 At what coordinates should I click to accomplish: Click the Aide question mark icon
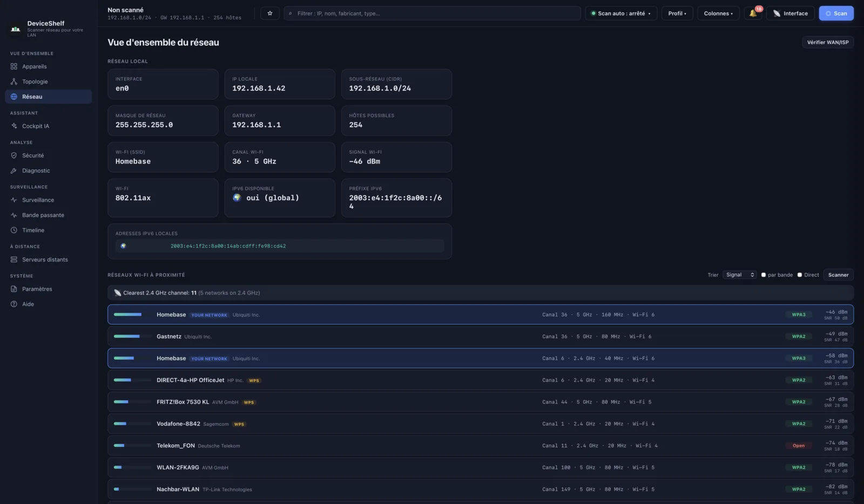pos(14,304)
